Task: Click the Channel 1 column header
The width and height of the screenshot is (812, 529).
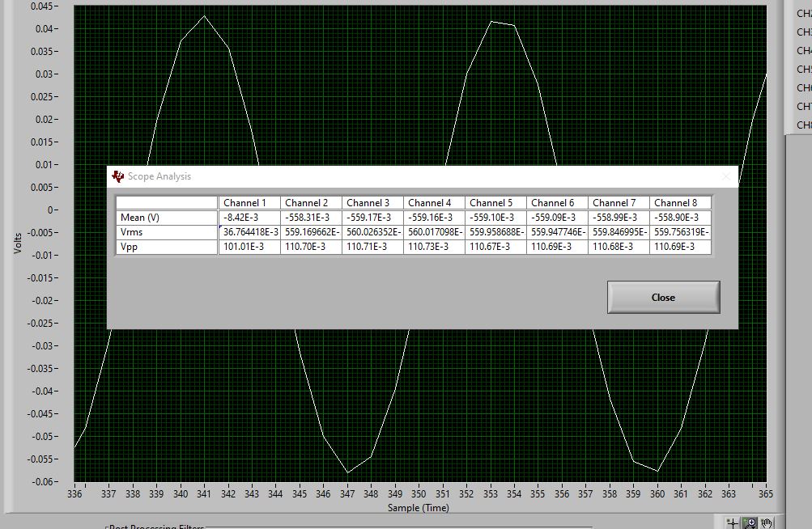Action: point(249,203)
